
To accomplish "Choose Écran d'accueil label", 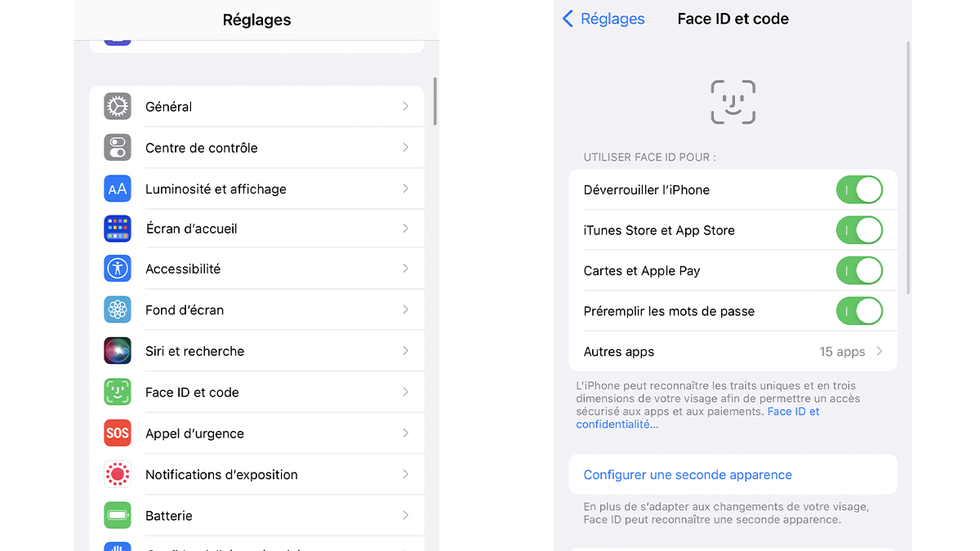I will click(x=191, y=229).
